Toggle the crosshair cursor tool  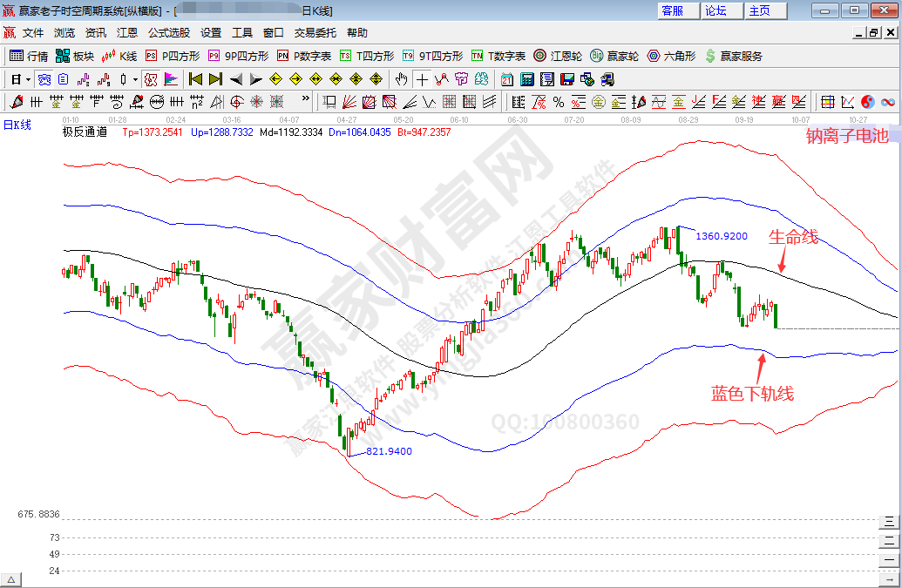point(422,79)
